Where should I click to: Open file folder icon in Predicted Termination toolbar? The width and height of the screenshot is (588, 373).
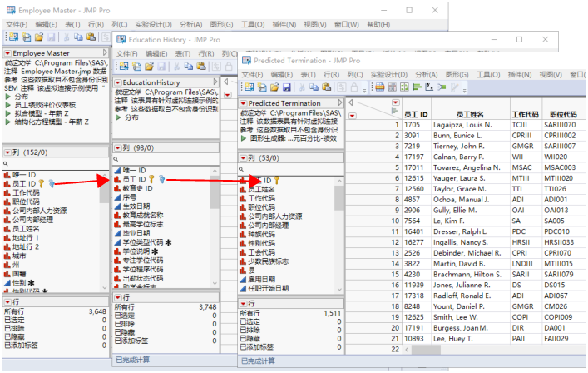(274, 87)
